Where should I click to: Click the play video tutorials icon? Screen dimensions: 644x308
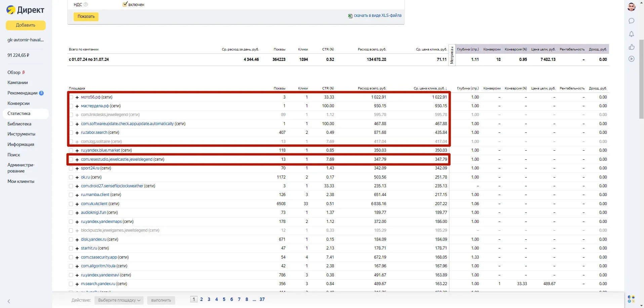point(632,59)
